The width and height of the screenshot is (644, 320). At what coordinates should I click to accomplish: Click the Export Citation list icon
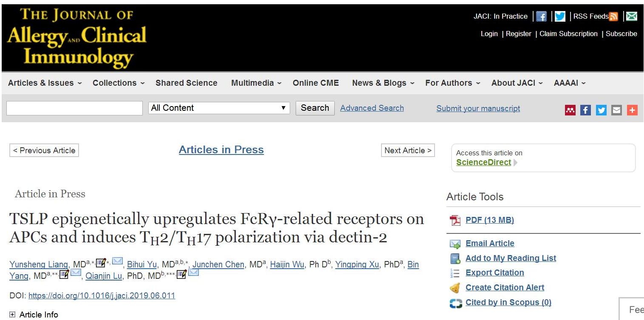455,273
